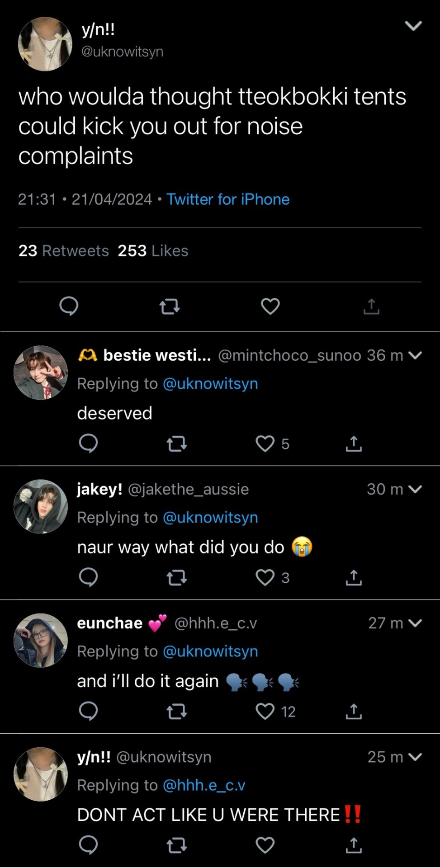Share the main y/n!! tweet
This screenshot has width=440, height=868.
[x=371, y=307]
